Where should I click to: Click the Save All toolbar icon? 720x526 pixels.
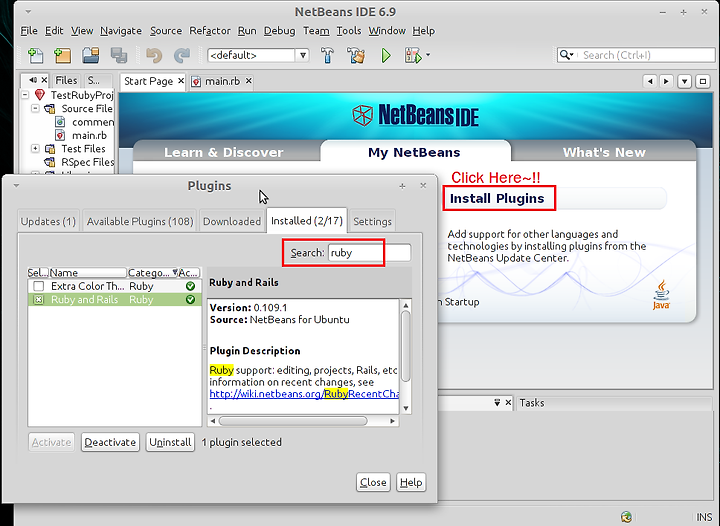[x=118, y=56]
